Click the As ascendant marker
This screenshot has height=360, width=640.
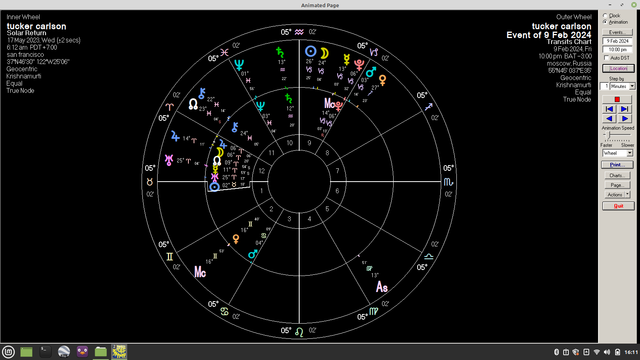click(382, 287)
